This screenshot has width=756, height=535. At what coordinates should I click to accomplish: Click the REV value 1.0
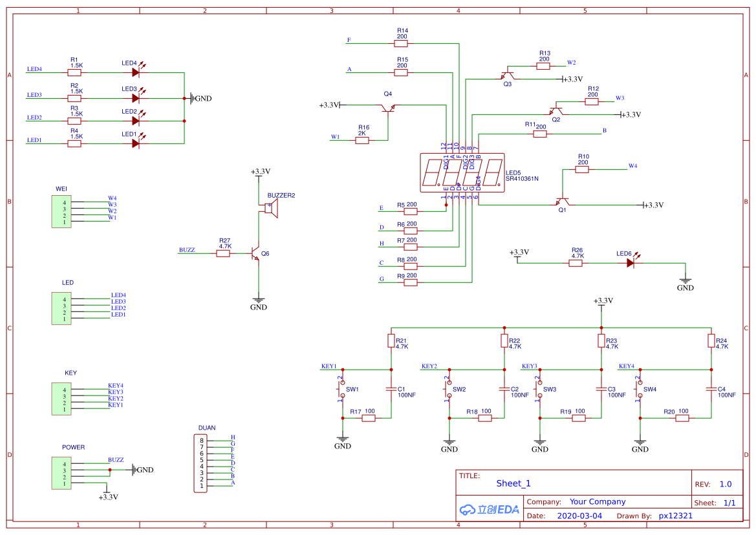726,485
